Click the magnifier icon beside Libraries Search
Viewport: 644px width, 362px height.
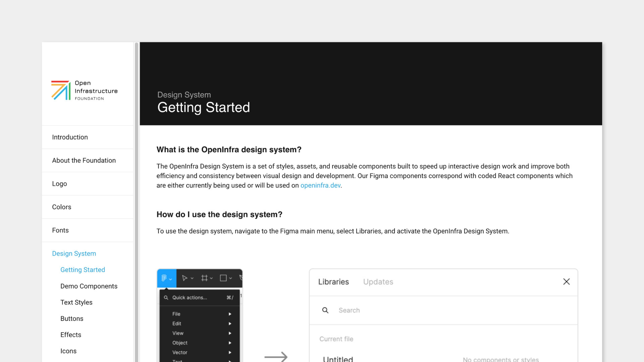[x=325, y=310]
